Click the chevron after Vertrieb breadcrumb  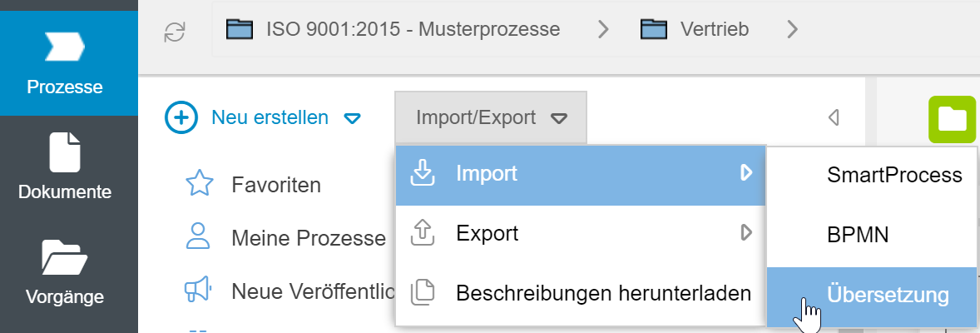[792, 30]
